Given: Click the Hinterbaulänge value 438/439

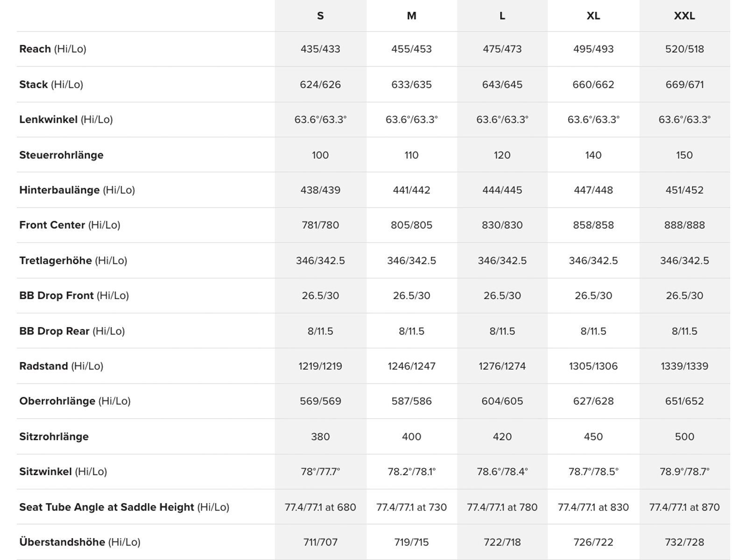Looking at the screenshot, I should tap(320, 190).
